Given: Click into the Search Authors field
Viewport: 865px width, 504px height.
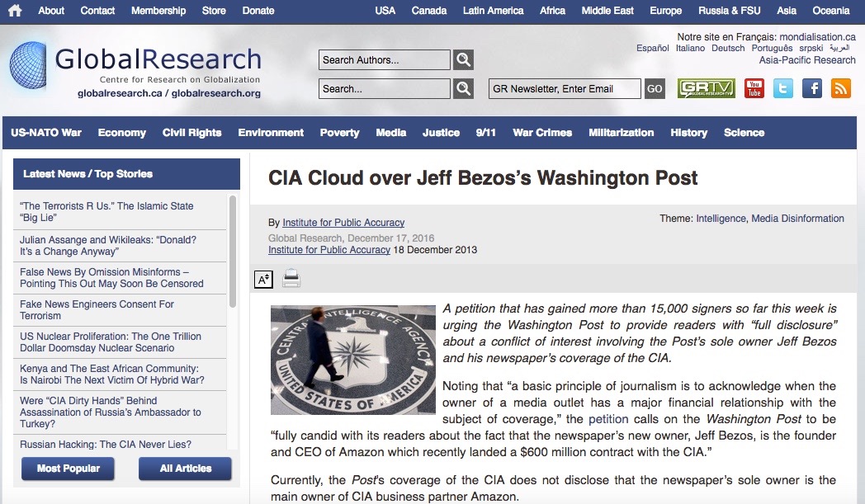Looking at the screenshot, I should pos(385,59).
